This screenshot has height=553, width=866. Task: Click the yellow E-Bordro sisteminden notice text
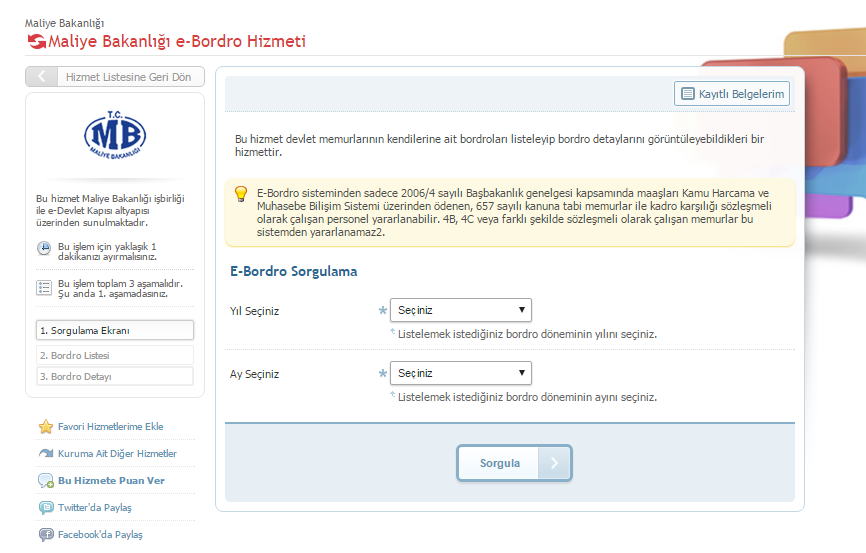(514, 213)
